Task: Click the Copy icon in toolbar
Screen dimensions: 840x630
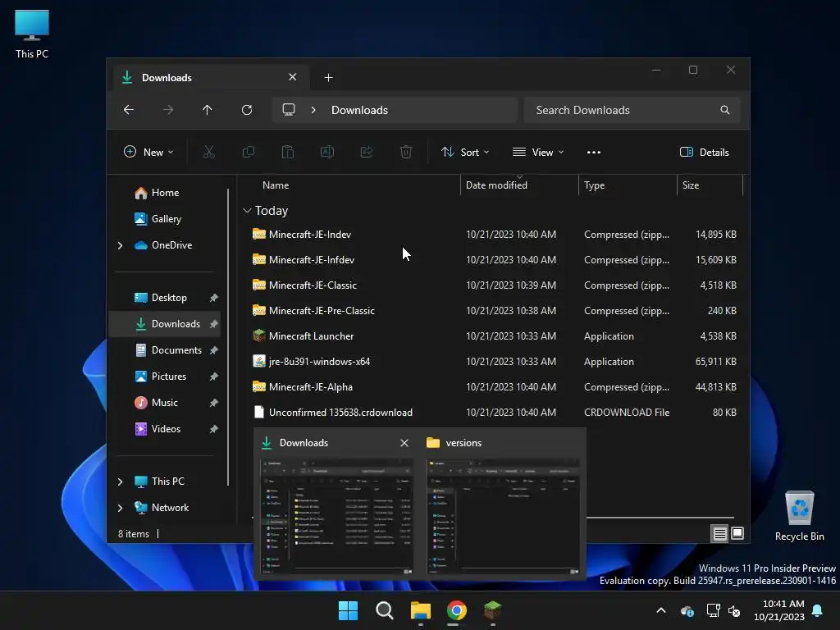Action: [248, 152]
